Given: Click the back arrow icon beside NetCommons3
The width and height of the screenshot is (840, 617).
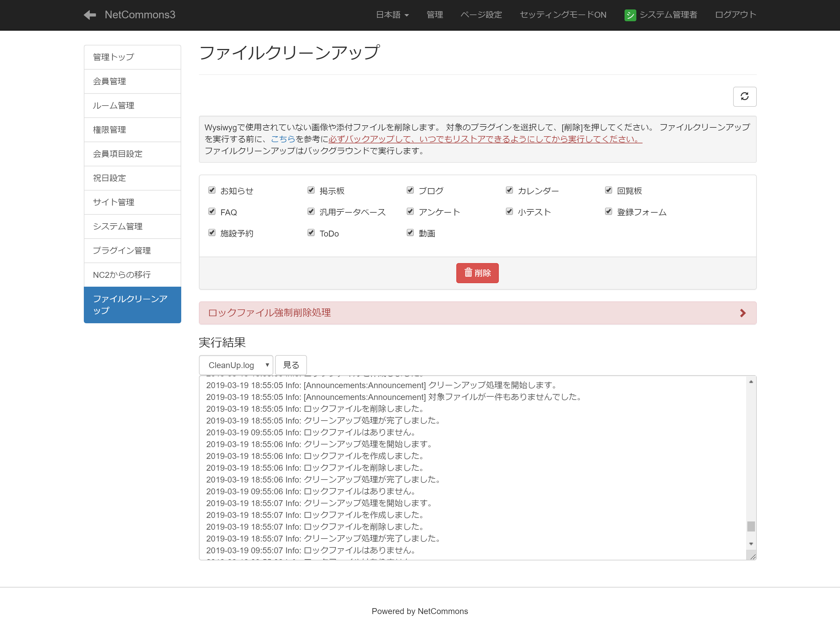Looking at the screenshot, I should [90, 14].
